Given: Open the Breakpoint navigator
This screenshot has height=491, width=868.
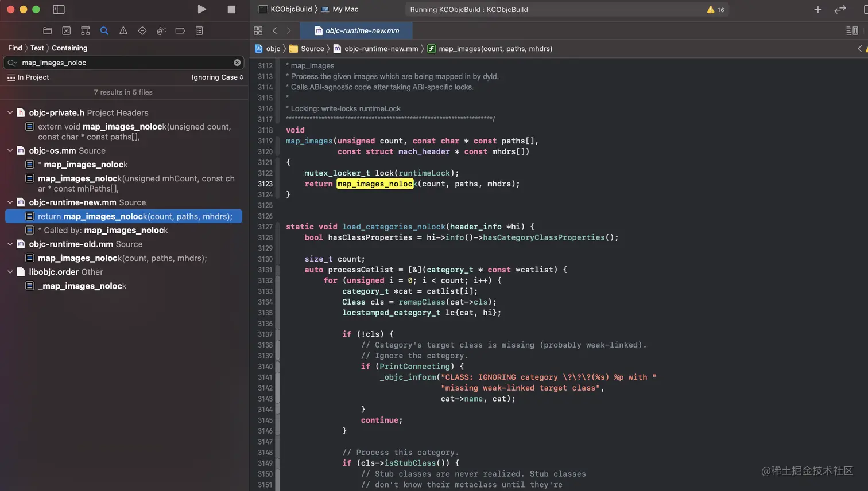Looking at the screenshot, I should [x=180, y=30].
